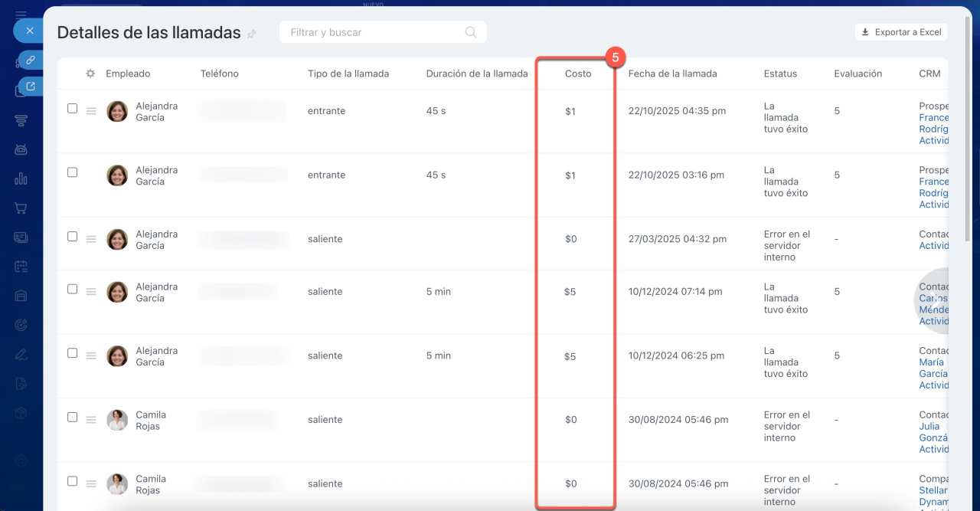Sort by Fecha de la llamada header

[x=672, y=74]
